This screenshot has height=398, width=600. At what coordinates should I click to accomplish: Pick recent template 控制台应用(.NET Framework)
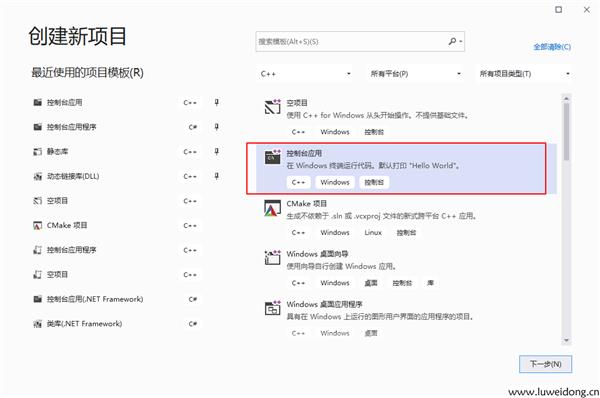click(x=95, y=299)
